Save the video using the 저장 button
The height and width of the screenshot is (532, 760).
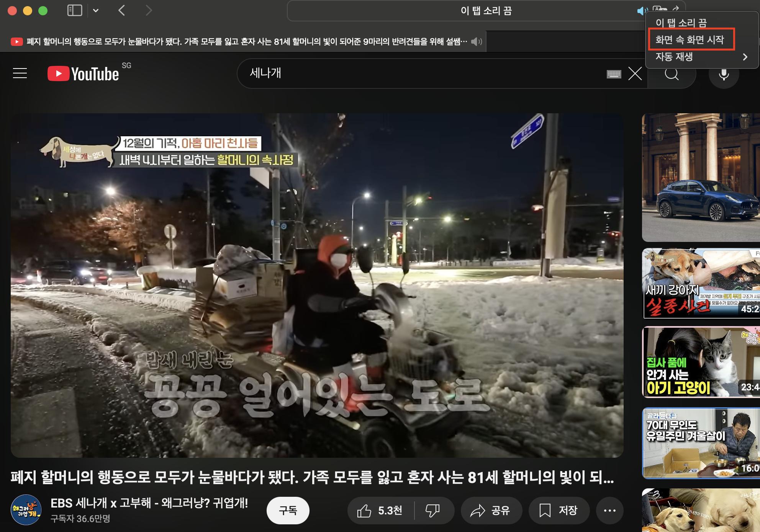tap(559, 510)
